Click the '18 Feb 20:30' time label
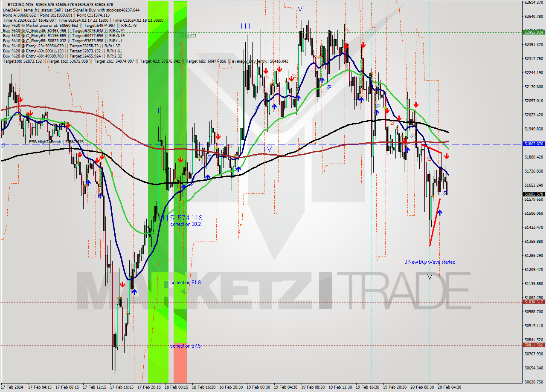 pyautogui.click(x=231, y=387)
